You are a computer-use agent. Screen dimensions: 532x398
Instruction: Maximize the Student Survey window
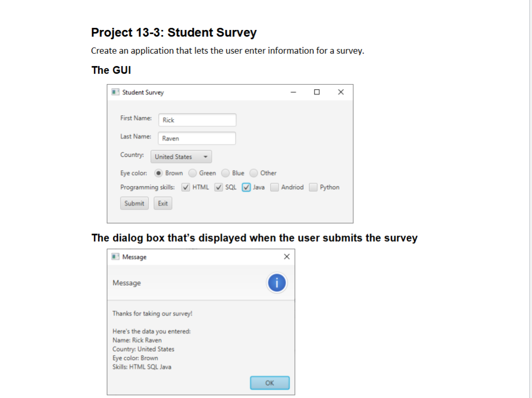317,92
